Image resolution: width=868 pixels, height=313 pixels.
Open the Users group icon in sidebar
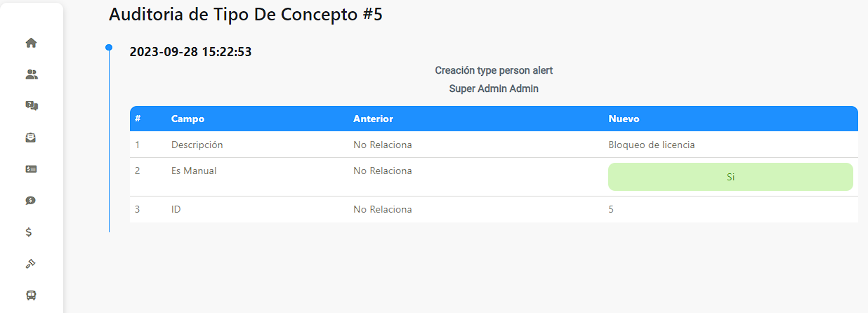[x=31, y=74]
